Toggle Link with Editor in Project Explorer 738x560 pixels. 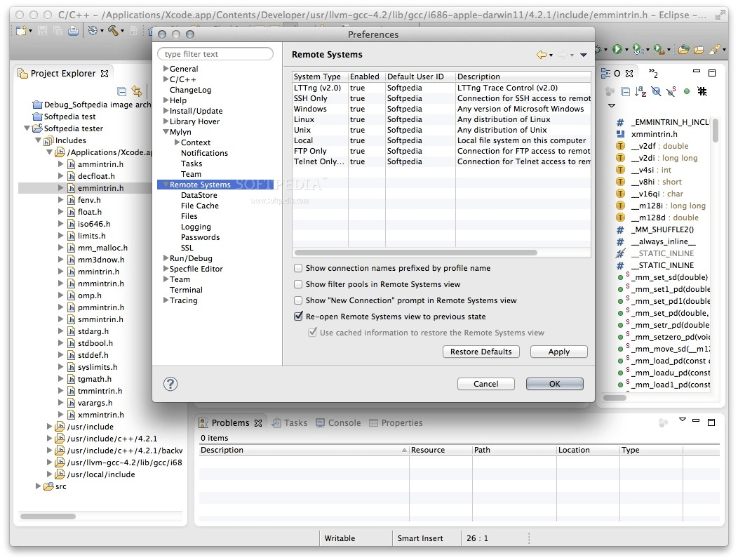tap(137, 91)
